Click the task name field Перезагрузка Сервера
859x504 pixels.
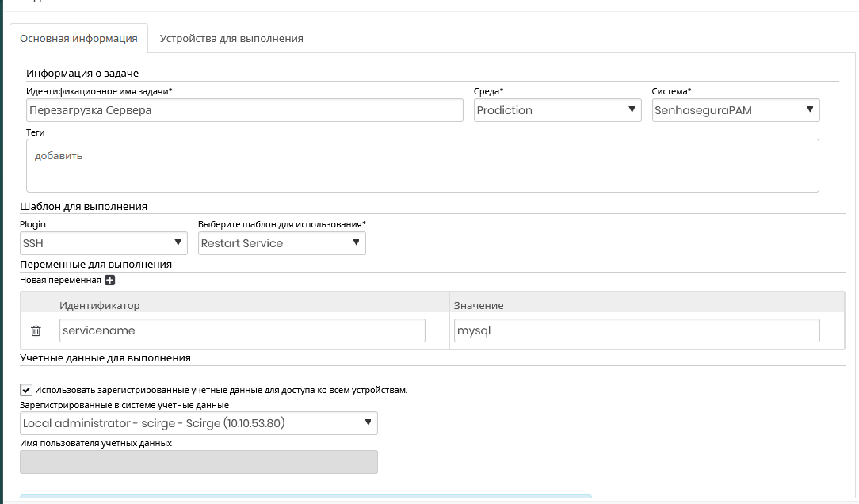click(244, 110)
